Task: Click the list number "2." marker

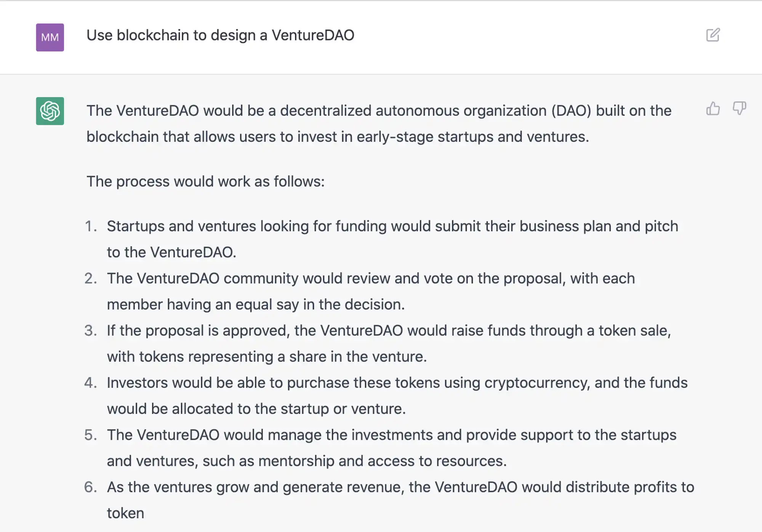Action: pos(91,279)
